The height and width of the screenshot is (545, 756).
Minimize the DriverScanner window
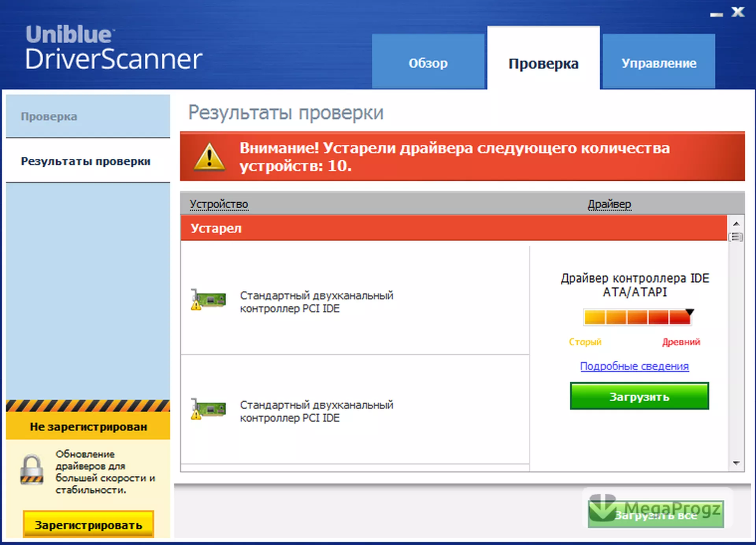click(x=716, y=14)
